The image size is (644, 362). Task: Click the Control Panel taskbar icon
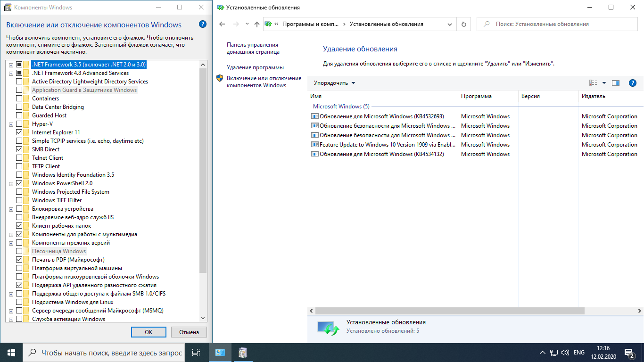[x=220, y=353]
